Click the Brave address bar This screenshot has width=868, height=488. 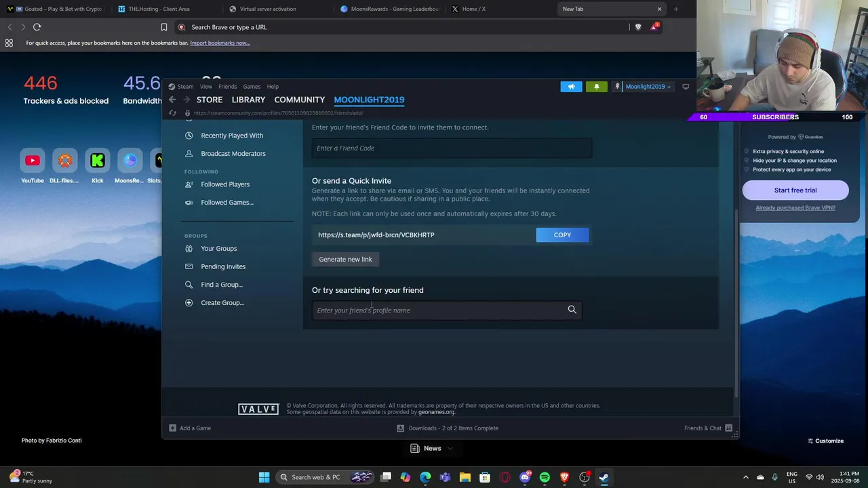[x=400, y=27]
